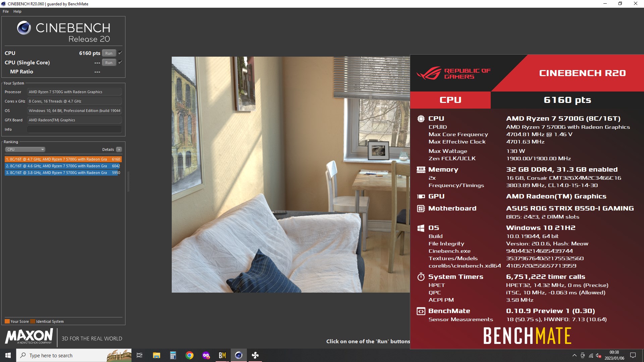This screenshot has width=644, height=362.
Task: Open File Explorer from taskbar
Action: (156, 355)
